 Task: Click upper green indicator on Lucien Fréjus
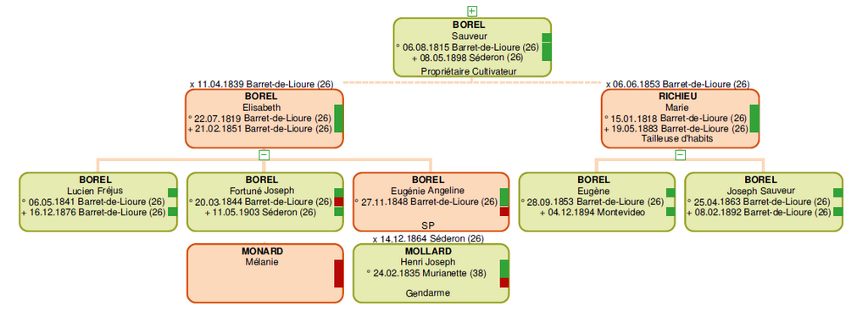click(x=172, y=192)
